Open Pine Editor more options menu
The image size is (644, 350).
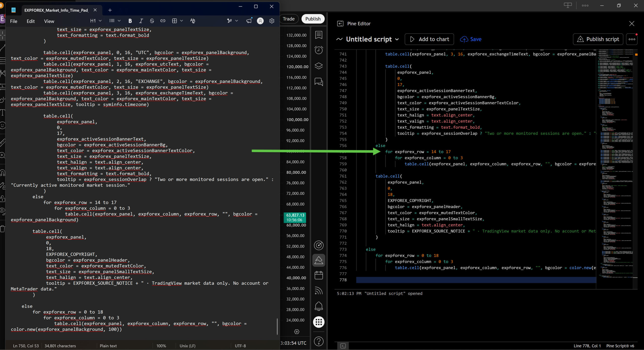pyautogui.click(x=632, y=39)
